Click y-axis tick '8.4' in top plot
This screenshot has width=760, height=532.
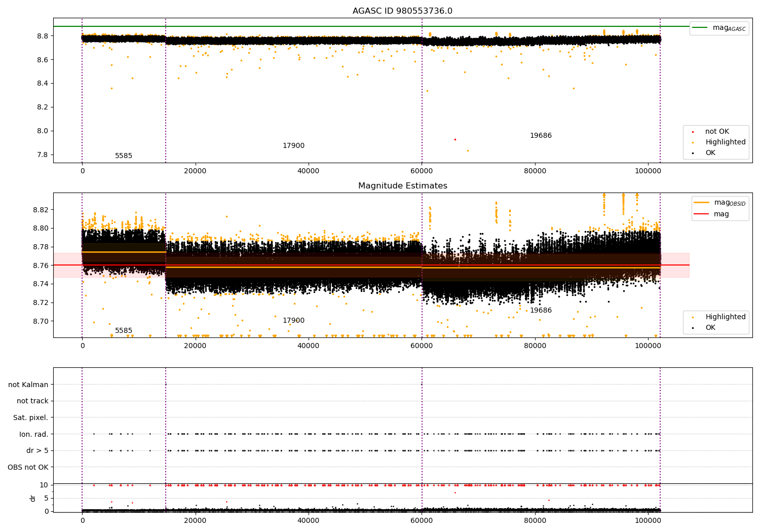(42, 84)
